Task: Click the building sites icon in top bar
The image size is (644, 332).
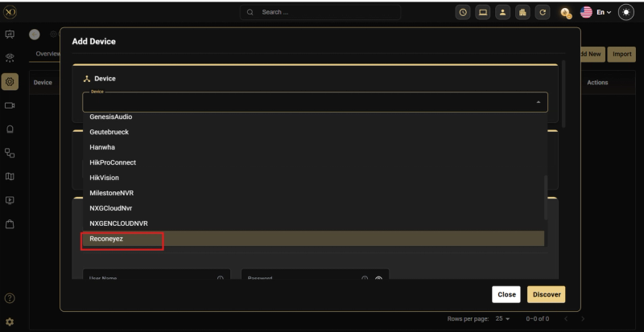Action: (522, 12)
